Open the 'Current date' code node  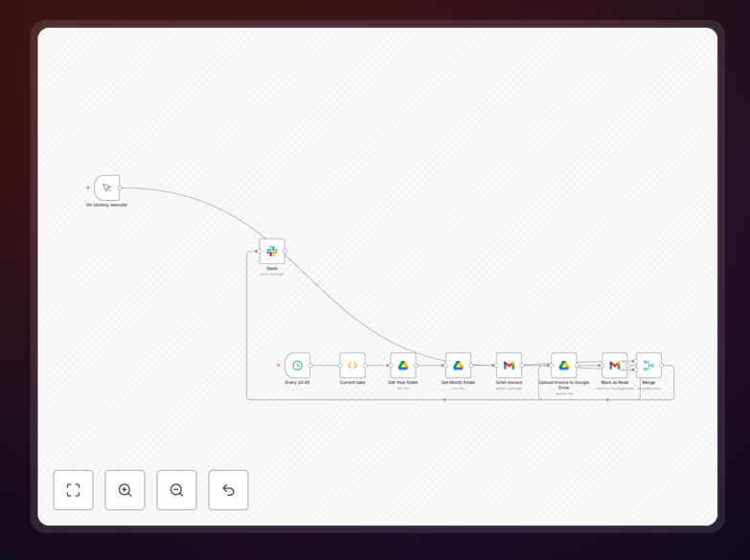(352, 366)
